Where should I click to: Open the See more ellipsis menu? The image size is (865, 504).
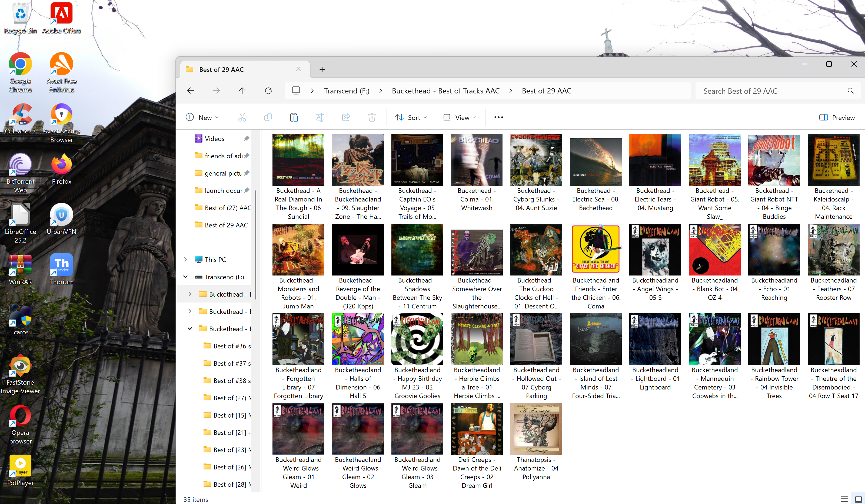(x=498, y=117)
